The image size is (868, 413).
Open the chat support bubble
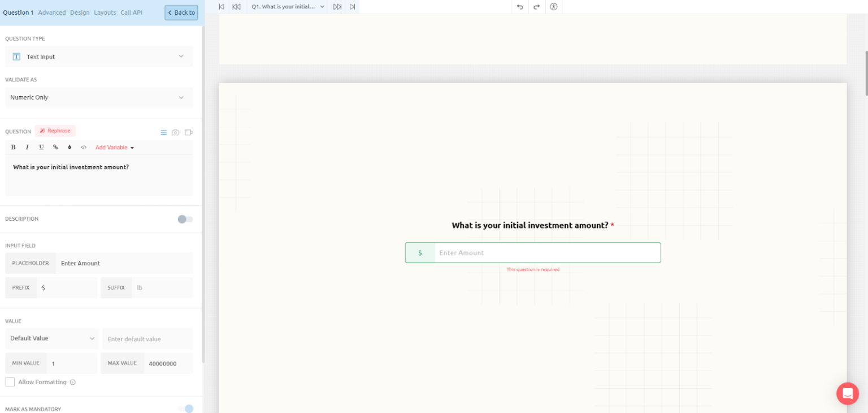click(847, 393)
